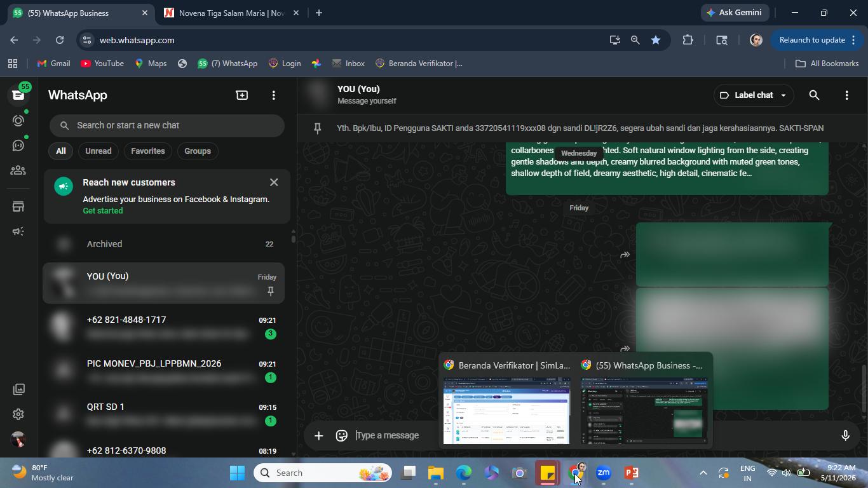Start a new chat with plus icon

[241, 95]
